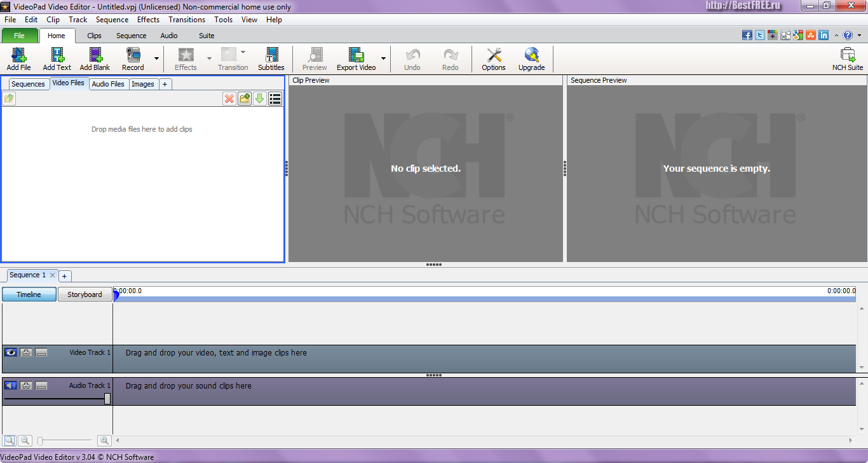Click the new folder icon in media bin
Image resolution: width=868 pixels, height=463 pixels.
(245, 99)
